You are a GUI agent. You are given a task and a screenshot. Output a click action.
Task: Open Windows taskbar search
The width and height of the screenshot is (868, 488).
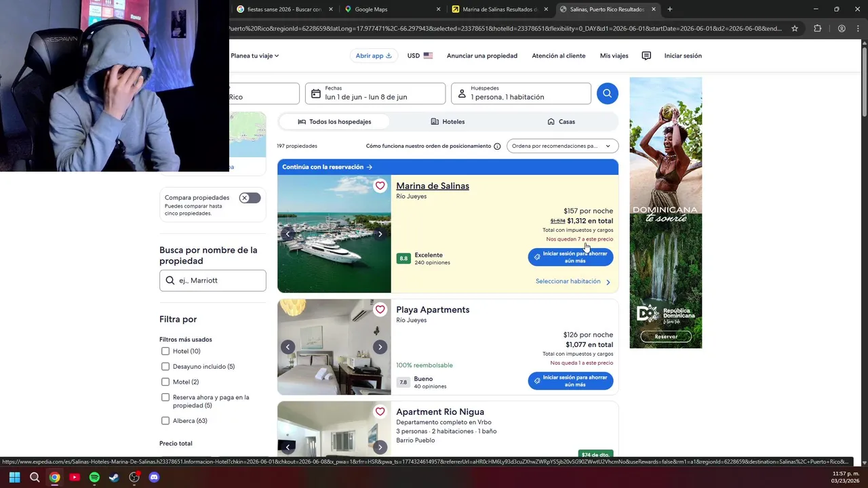coord(35,477)
